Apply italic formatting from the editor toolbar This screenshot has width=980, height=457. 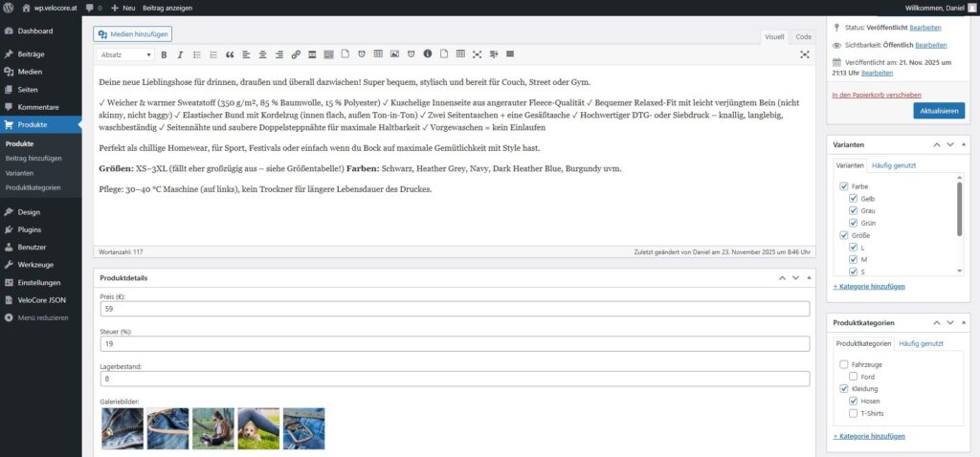pyautogui.click(x=180, y=54)
